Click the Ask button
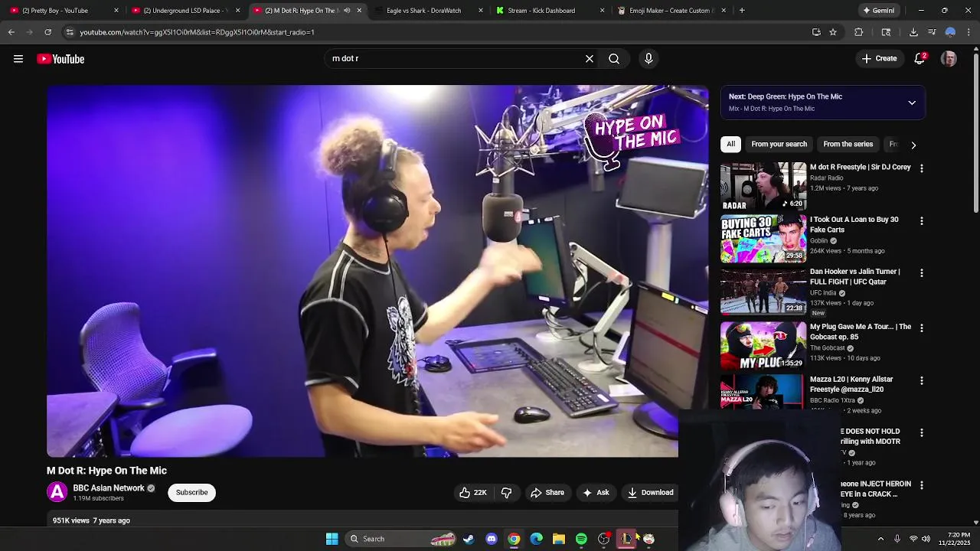Image resolution: width=980 pixels, height=551 pixels. pos(596,493)
